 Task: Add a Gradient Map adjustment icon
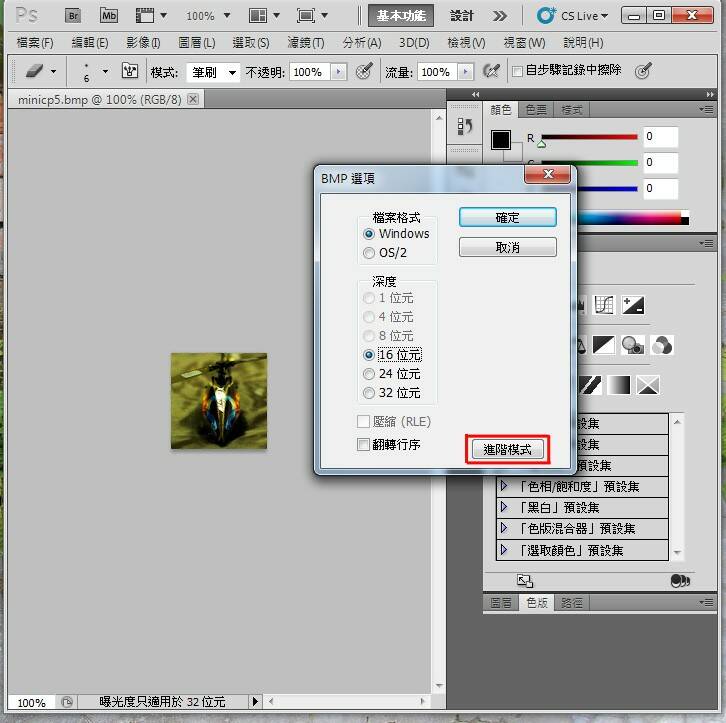[619, 385]
